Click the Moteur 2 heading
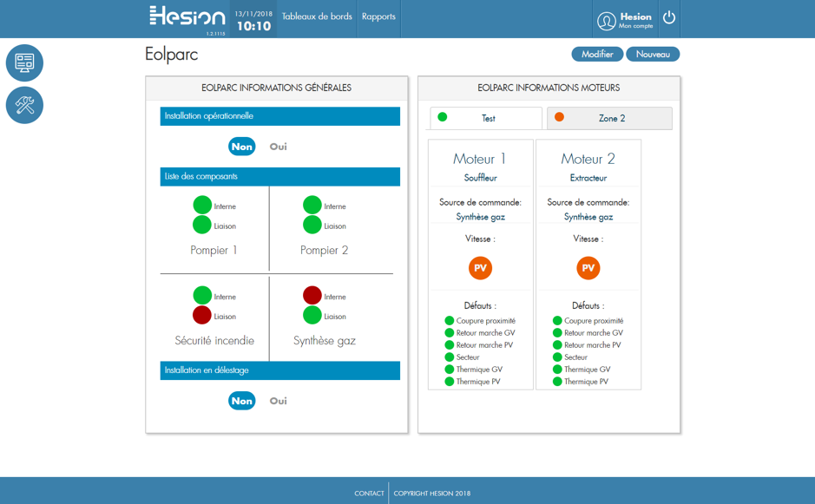Image resolution: width=815 pixels, height=504 pixels. pyautogui.click(x=588, y=159)
